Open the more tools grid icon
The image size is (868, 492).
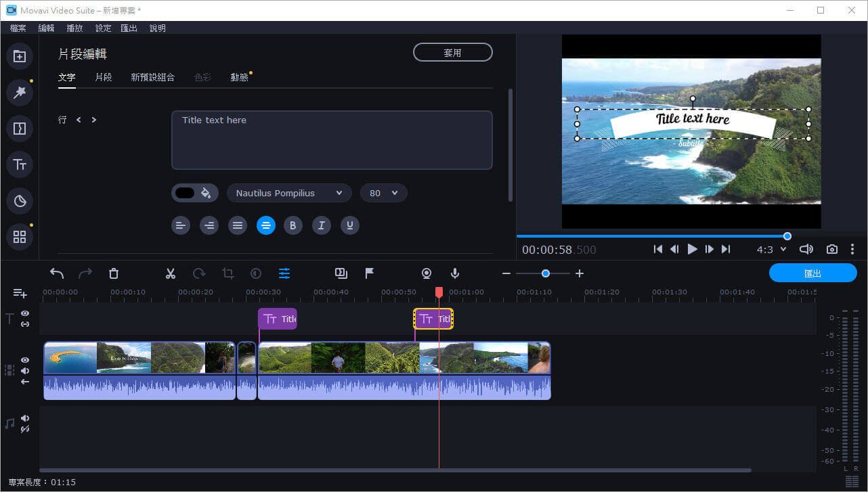[x=20, y=237]
